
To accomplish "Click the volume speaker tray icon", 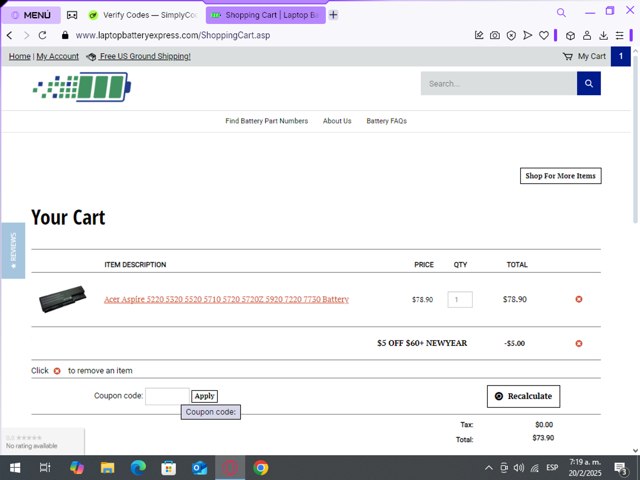I will (x=518, y=468).
